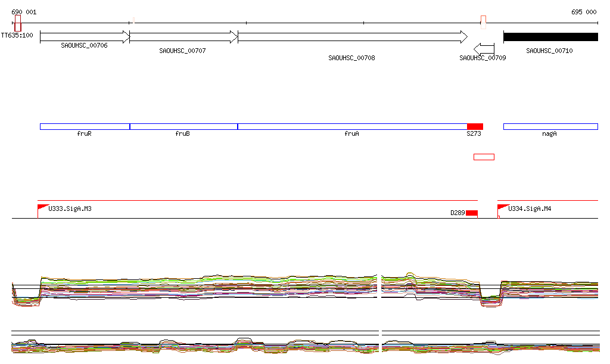The width and height of the screenshot is (610, 364).
Task: Click the 695 000 end coordinate label
Action: 583,12
